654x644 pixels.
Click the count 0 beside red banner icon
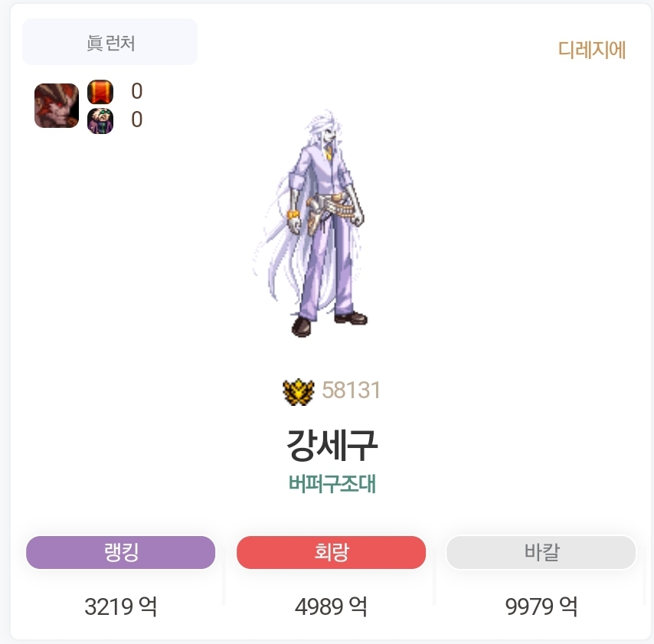[137, 91]
